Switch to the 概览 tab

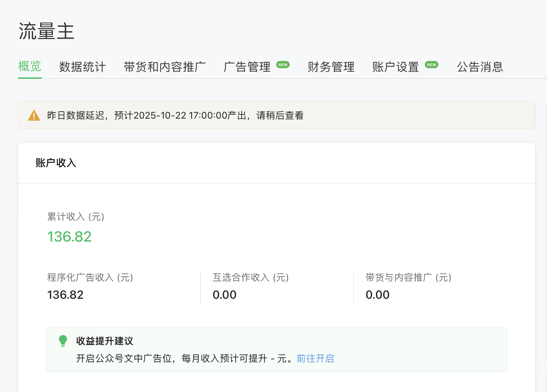30,67
